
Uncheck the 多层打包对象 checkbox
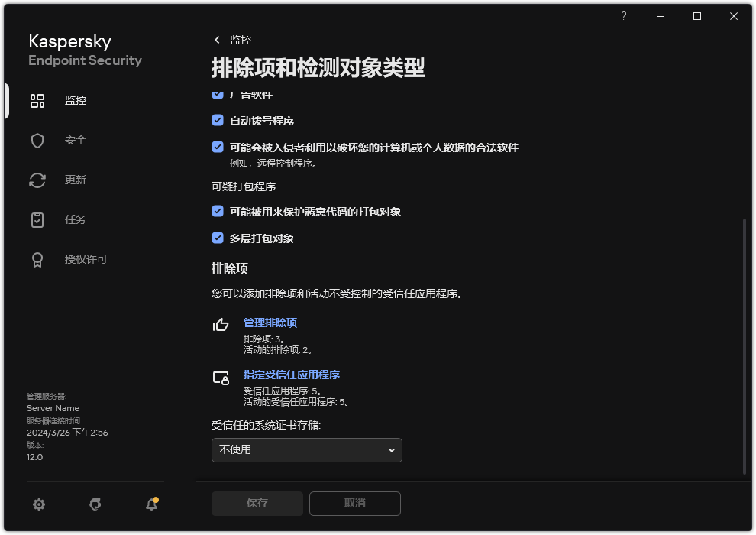217,238
